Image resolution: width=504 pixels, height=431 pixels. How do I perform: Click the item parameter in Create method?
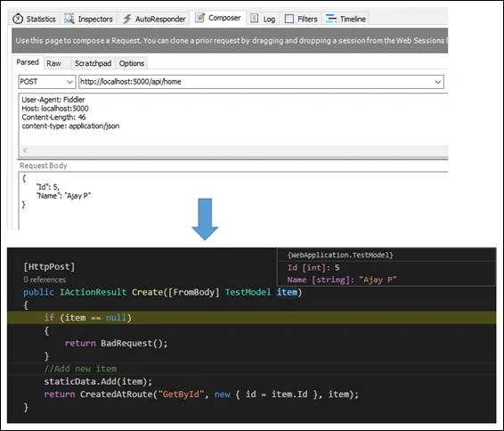coord(288,292)
